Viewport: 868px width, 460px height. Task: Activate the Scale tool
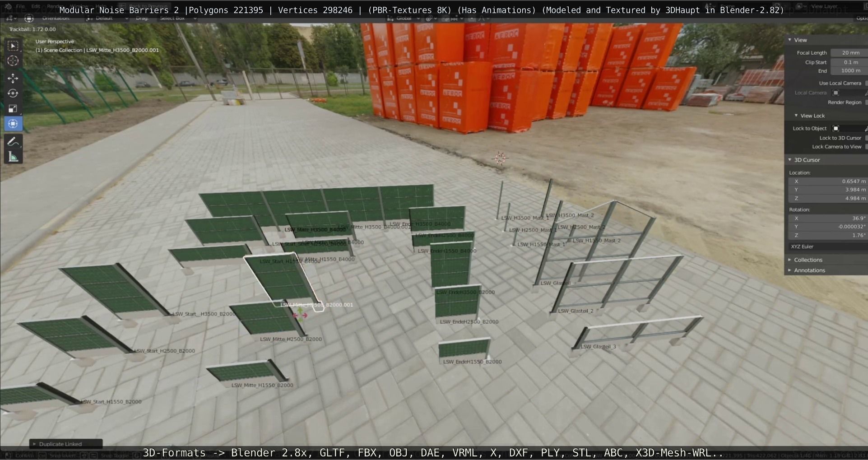(x=13, y=108)
